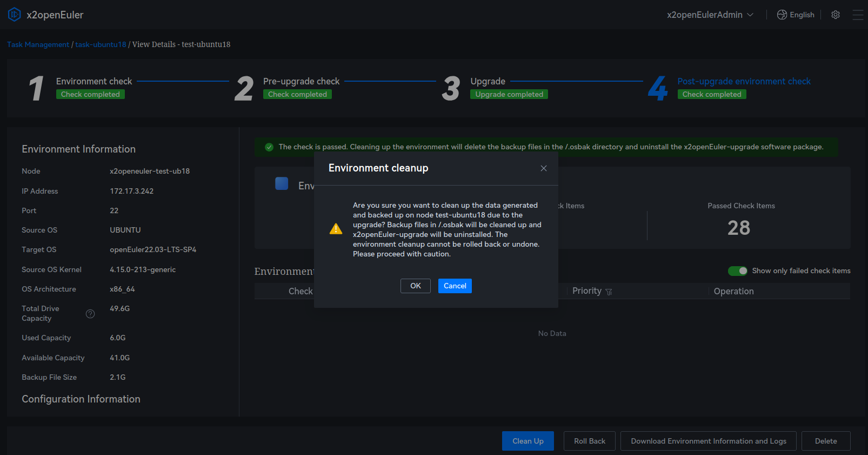Close the Environment cleanup dialog
Image resolution: width=868 pixels, height=455 pixels.
[x=544, y=168]
